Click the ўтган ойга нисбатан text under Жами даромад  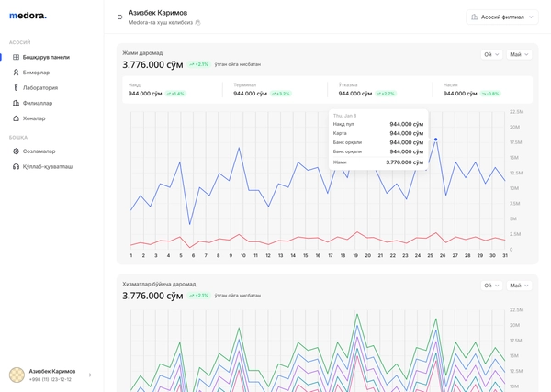238,64
